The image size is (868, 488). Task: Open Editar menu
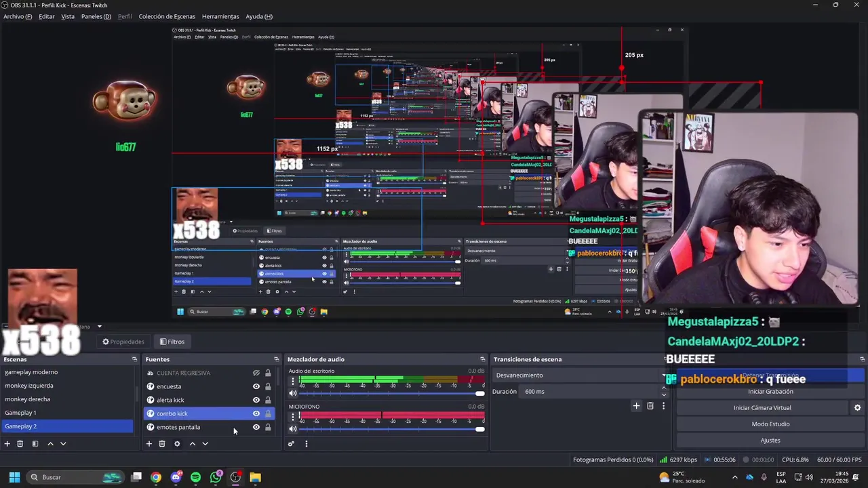(x=47, y=16)
